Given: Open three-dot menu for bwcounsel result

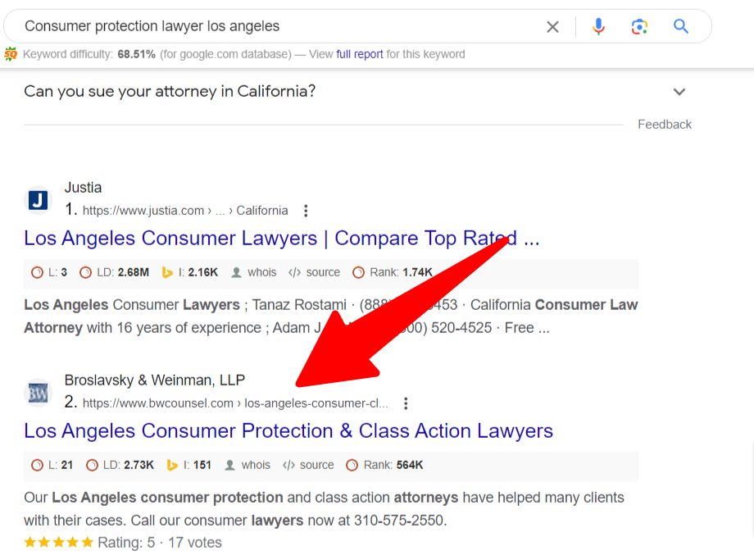Looking at the screenshot, I should pos(406,403).
